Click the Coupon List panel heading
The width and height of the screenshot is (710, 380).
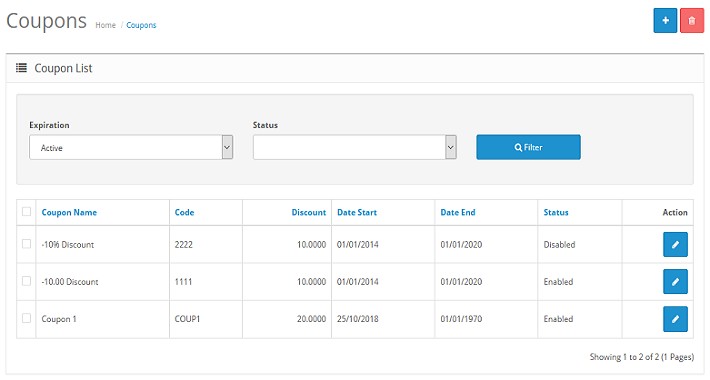[63, 68]
